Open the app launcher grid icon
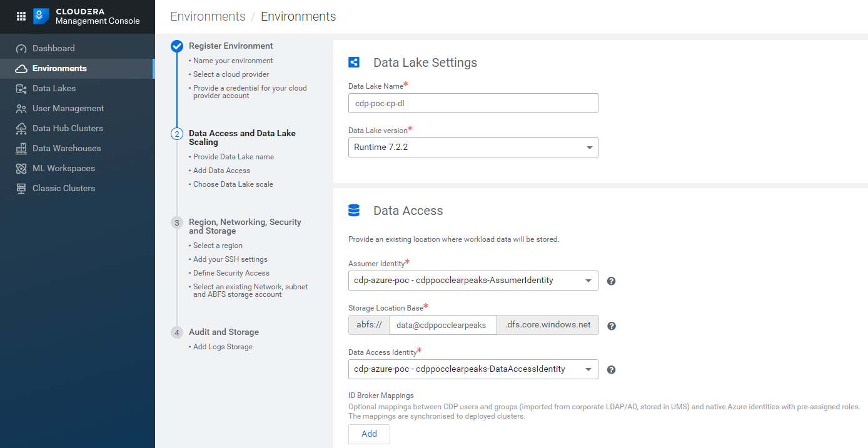The width and height of the screenshot is (868, 448). [x=21, y=16]
